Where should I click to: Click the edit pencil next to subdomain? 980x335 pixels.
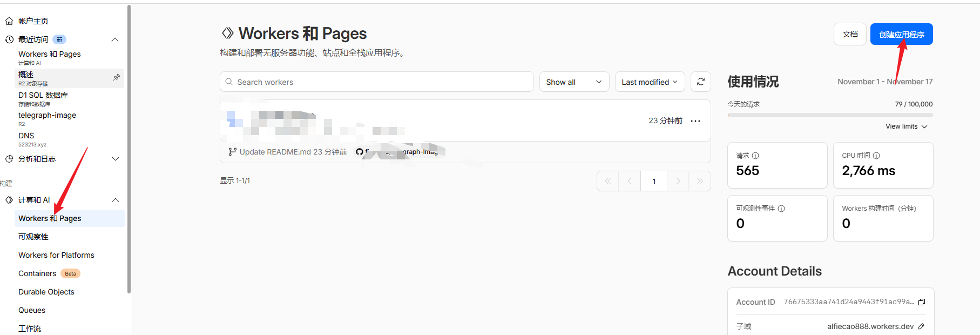[921, 326]
